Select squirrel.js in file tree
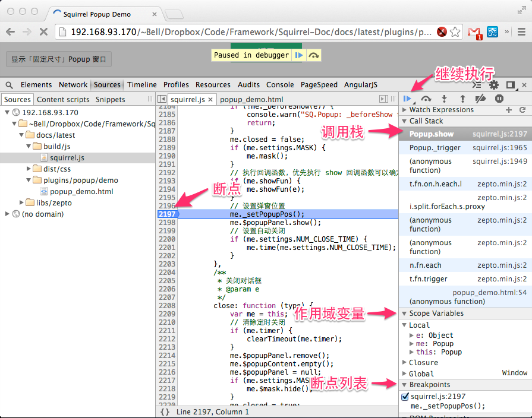 click(x=67, y=157)
